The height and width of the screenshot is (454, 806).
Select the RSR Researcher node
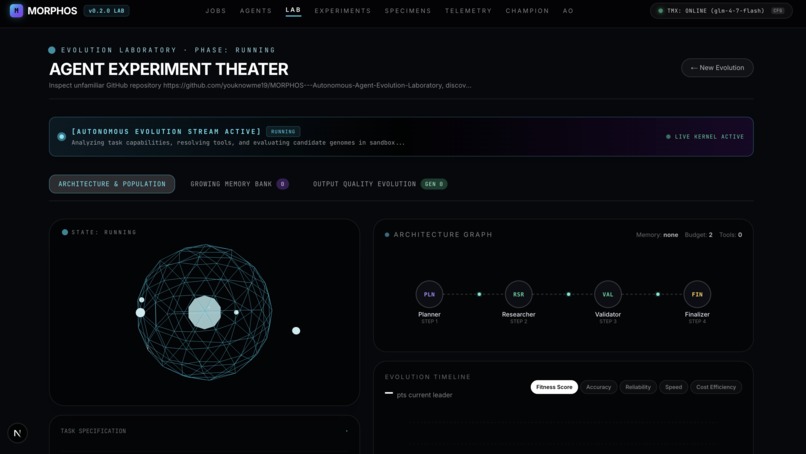click(518, 294)
